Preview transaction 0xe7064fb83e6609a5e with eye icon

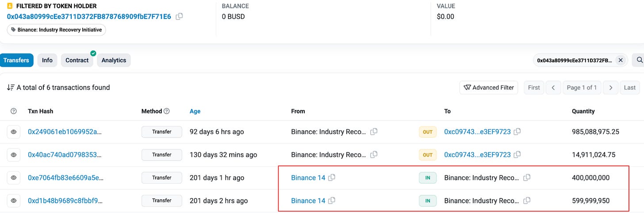(x=14, y=178)
